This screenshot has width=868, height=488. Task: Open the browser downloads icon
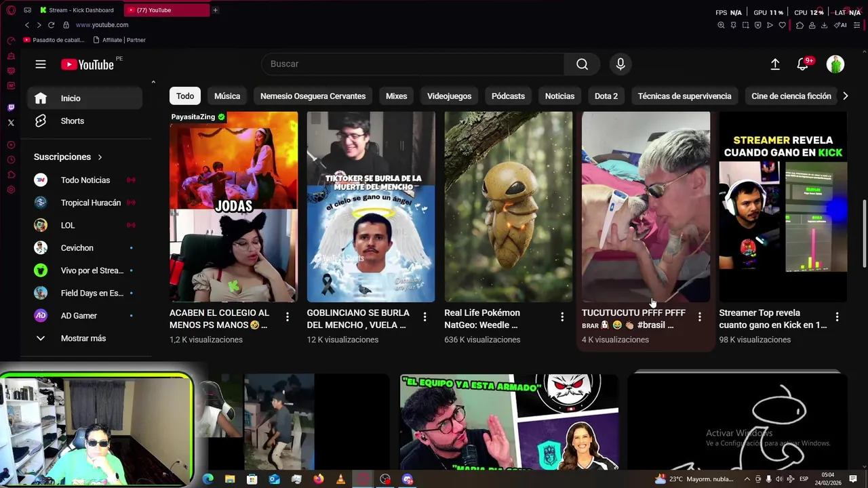pos(824,25)
